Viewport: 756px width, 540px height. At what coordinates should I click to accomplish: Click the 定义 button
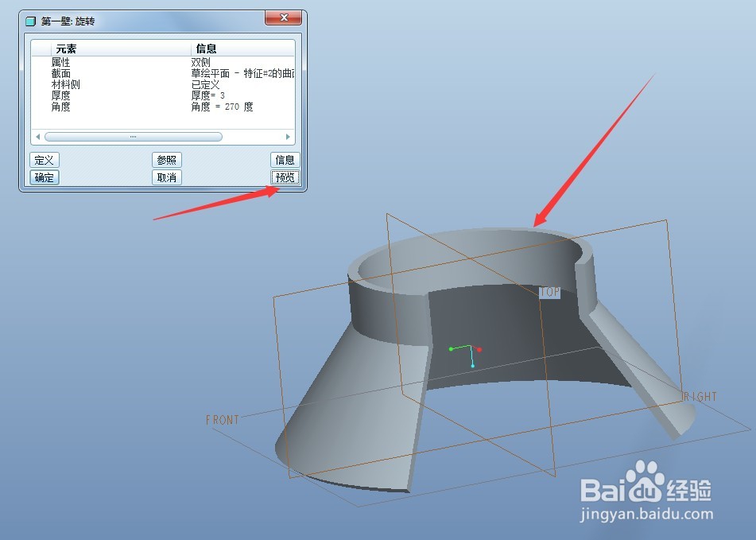pos(45,160)
